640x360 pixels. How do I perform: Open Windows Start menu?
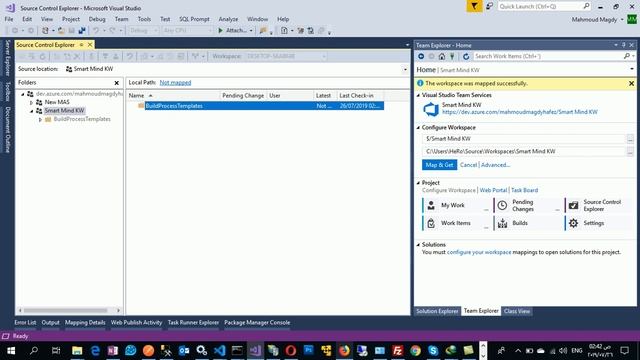point(11,351)
